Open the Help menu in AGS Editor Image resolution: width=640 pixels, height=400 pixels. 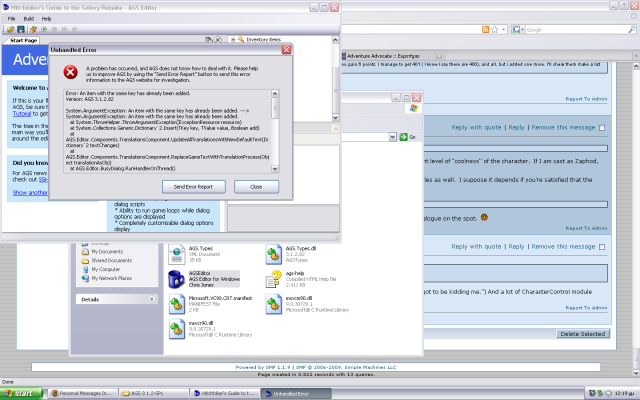46,19
